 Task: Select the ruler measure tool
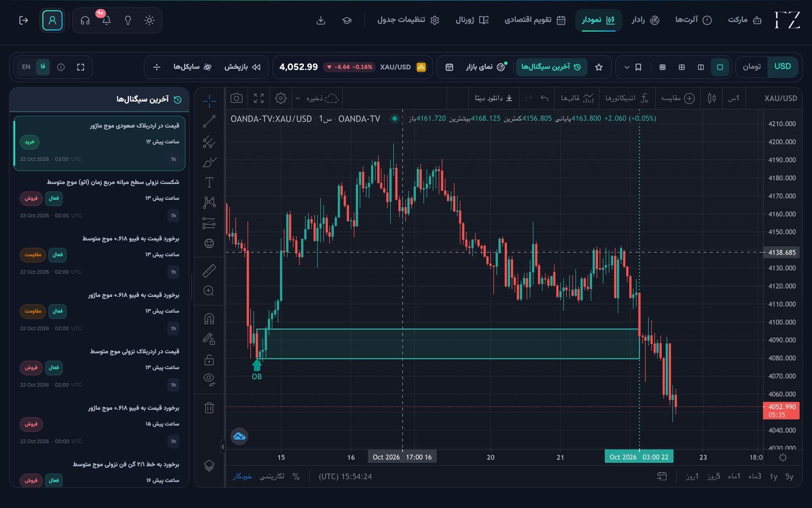(x=209, y=271)
